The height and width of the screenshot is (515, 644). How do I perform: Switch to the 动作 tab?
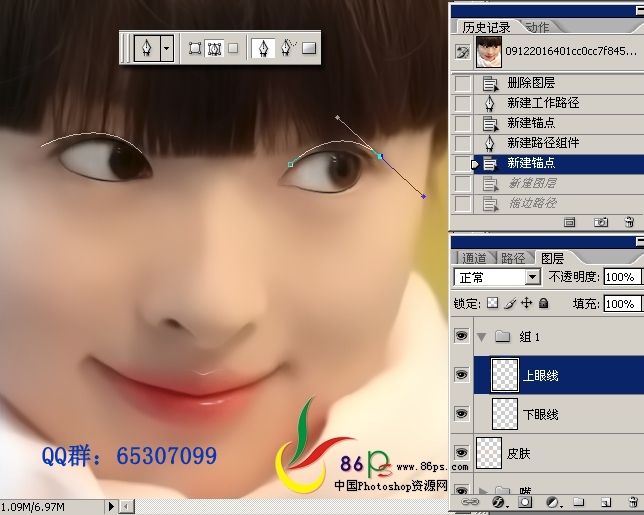coord(537,27)
